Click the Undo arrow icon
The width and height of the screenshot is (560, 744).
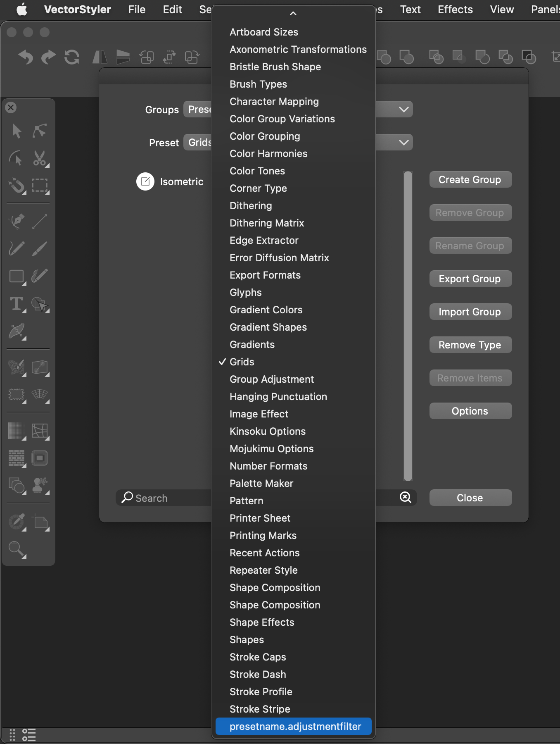coord(26,57)
